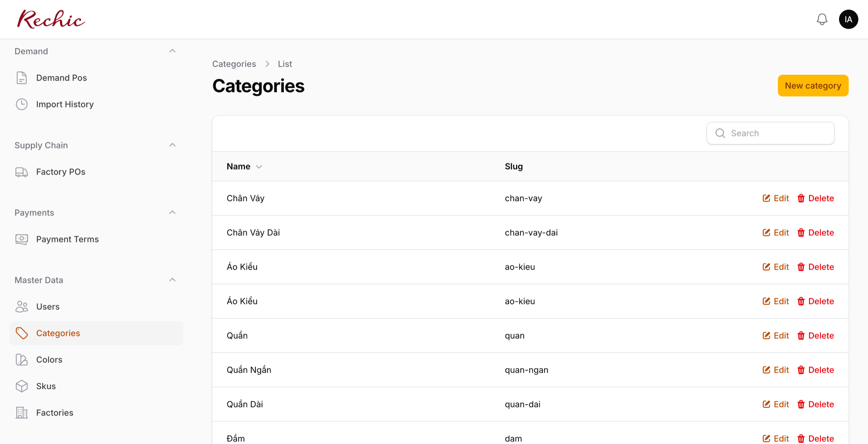
Task: Click the search magnifier icon
Action: (x=720, y=133)
